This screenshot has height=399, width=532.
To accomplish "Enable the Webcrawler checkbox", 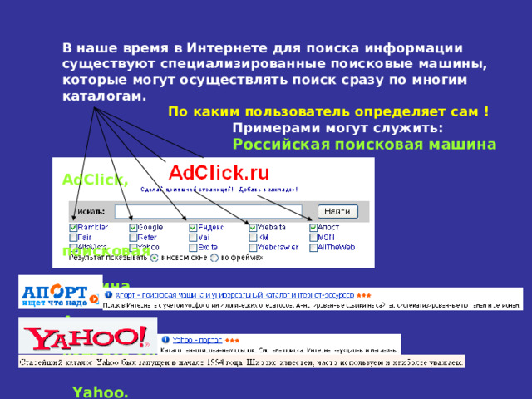I will pos(253,248).
